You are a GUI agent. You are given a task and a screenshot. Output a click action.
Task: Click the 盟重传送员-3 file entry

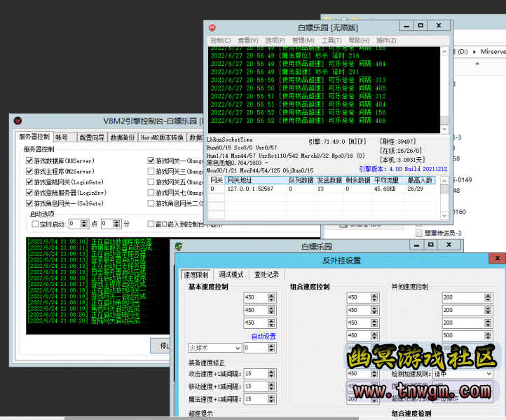(443, 233)
